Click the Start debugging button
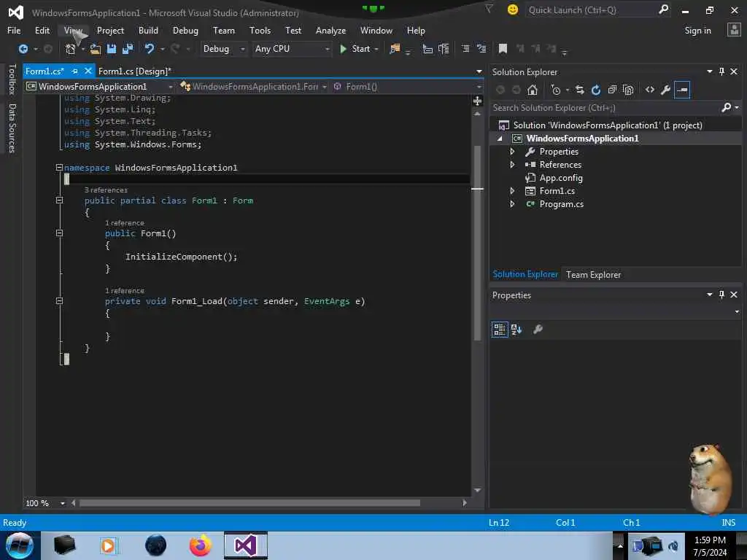This screenshot has height=560, width=747. point(356,49)
